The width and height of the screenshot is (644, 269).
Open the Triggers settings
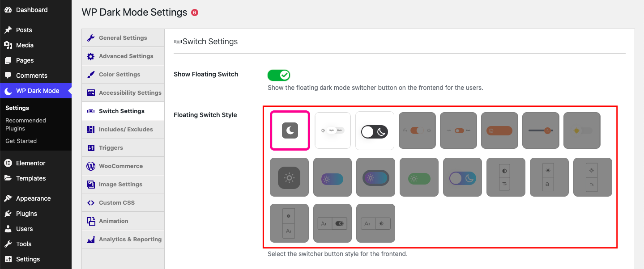(x=123, y=147)
